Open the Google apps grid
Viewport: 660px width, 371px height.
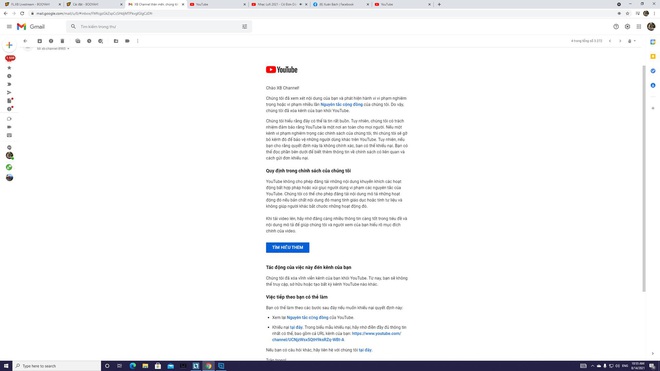click(x=639, y=27)
